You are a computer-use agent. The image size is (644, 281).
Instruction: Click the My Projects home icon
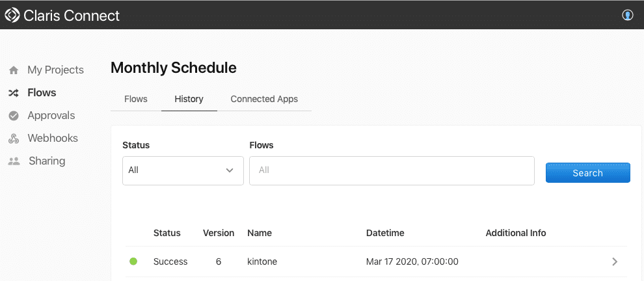pos(14,70)
